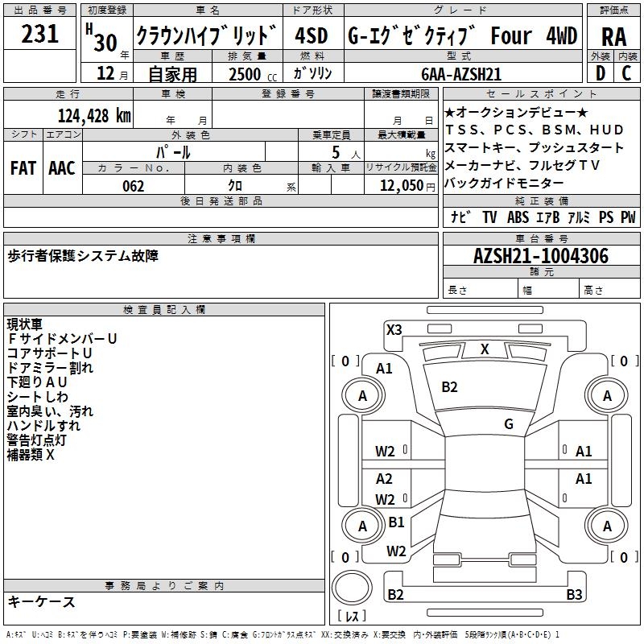Click the "アルミ" equipment entry
Screen dimensions: 644x644
click(x=579, y=217)
